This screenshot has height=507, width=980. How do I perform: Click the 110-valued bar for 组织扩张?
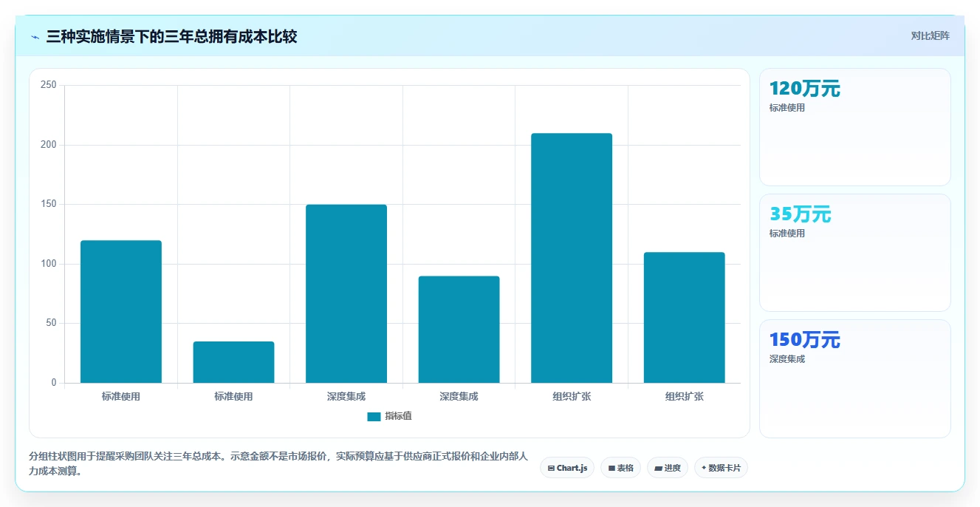(684, 318)
